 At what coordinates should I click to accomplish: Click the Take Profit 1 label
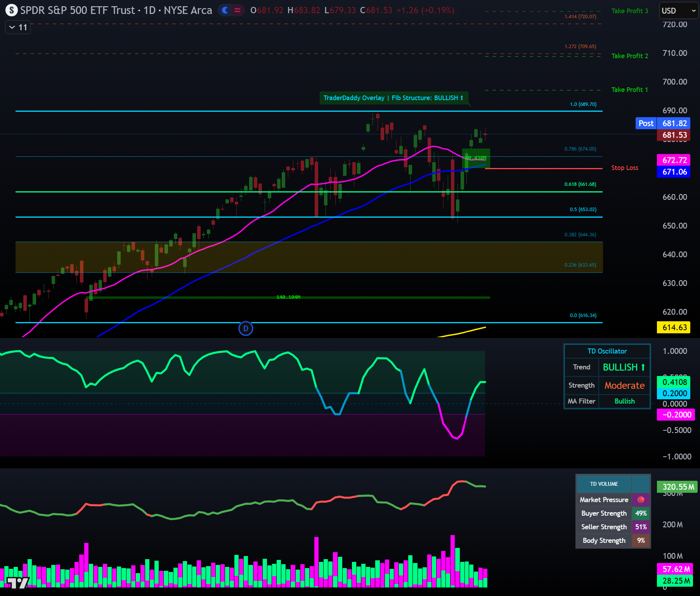(629, 90)
